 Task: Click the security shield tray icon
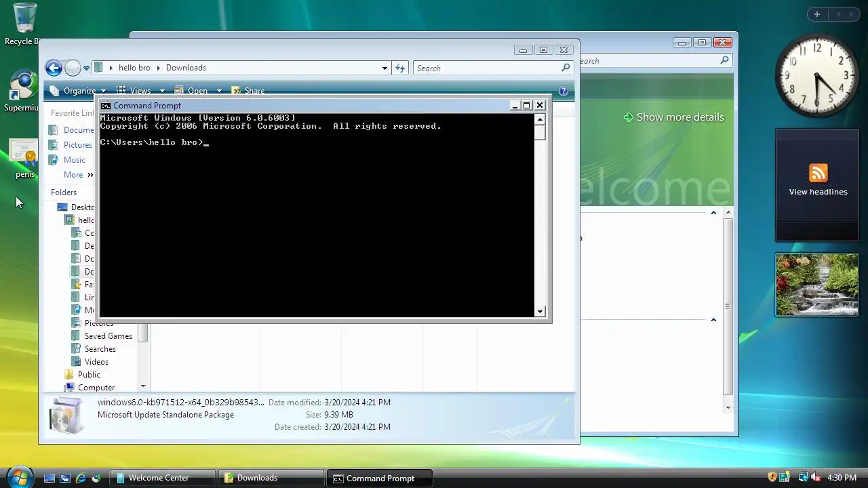(x=772, y=478)
